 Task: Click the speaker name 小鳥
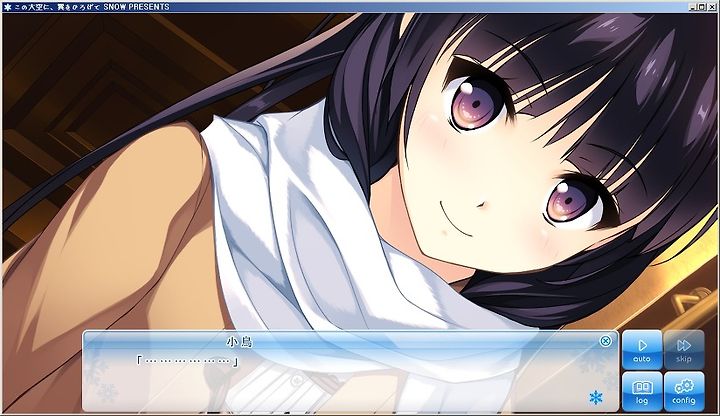[239, 342]
